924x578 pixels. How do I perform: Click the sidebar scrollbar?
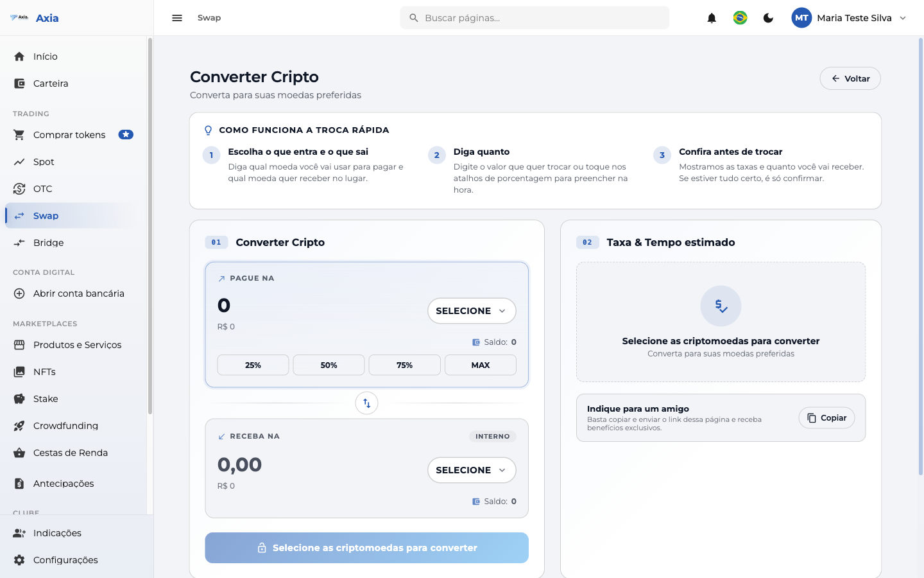(150, 226)
